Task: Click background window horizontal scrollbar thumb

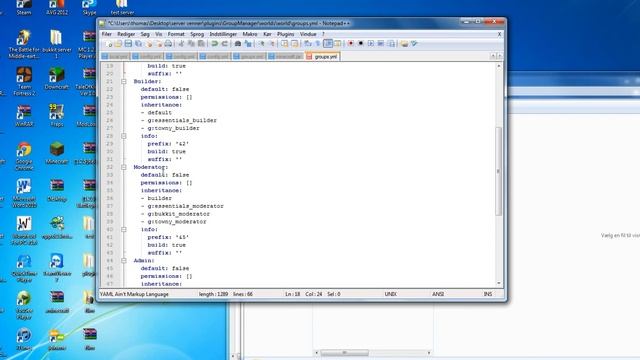Action: pos(344,353)
